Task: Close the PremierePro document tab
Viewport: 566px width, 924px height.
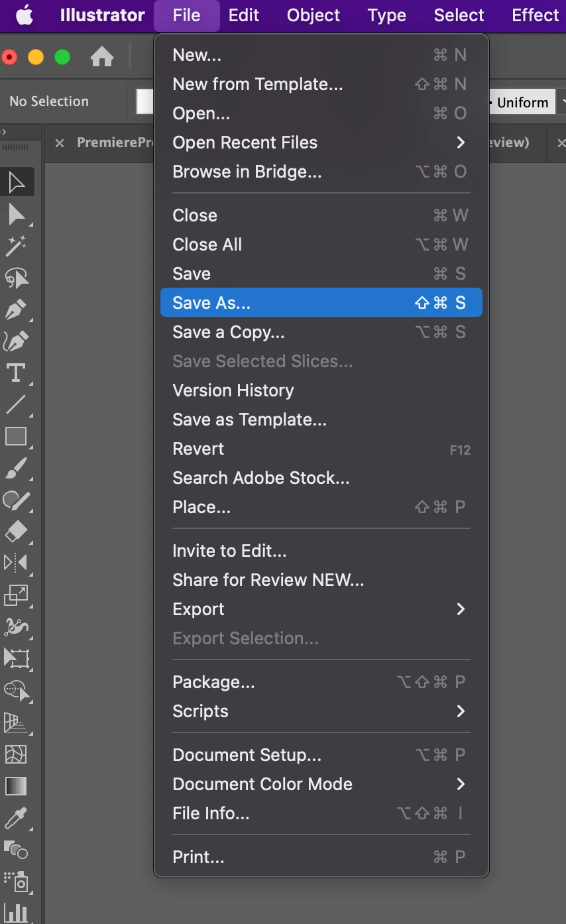Action: [60, 143]
